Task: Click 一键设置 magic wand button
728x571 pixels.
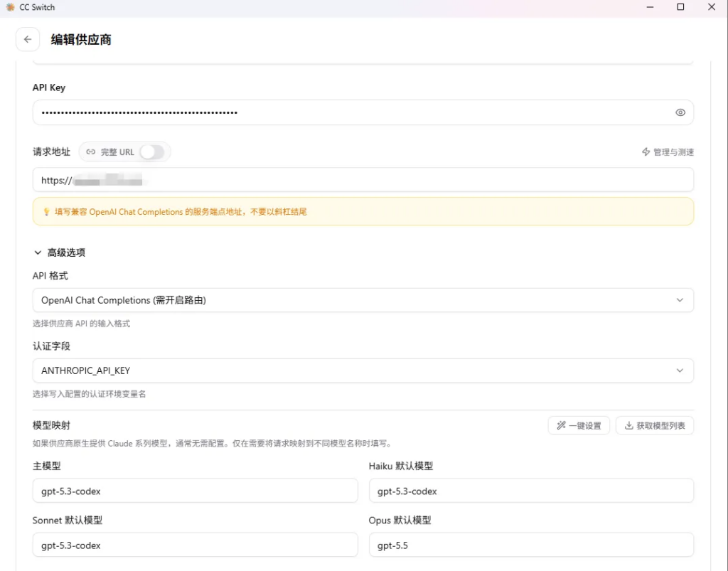Action: [x=578, y=425]
